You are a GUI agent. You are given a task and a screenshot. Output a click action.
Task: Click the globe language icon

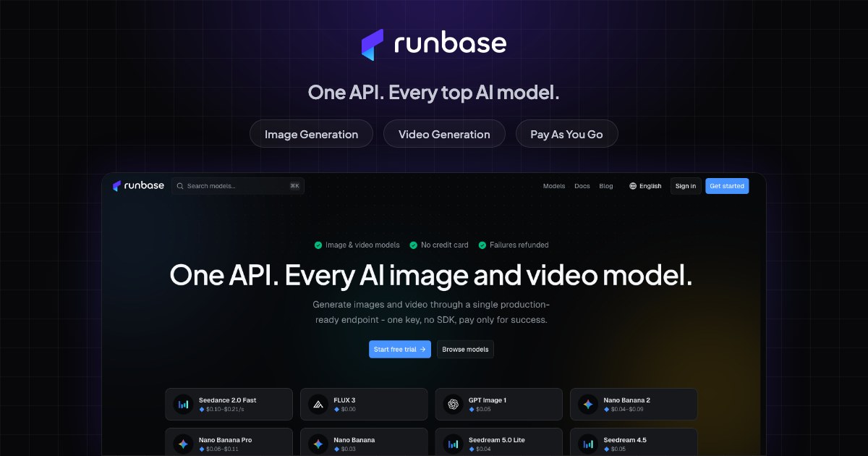coord(633,186)
